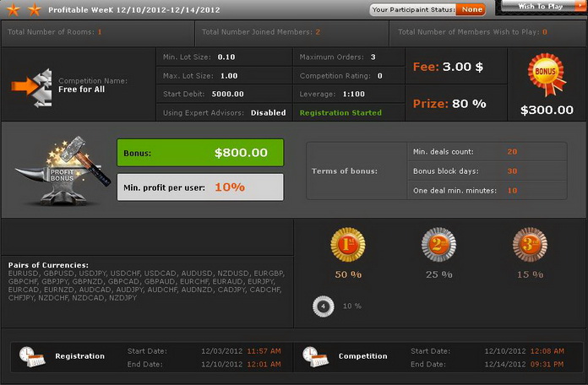Click the Min. Lot Size 0.10 value
This screenshot has width=588, height=385.
226,57
